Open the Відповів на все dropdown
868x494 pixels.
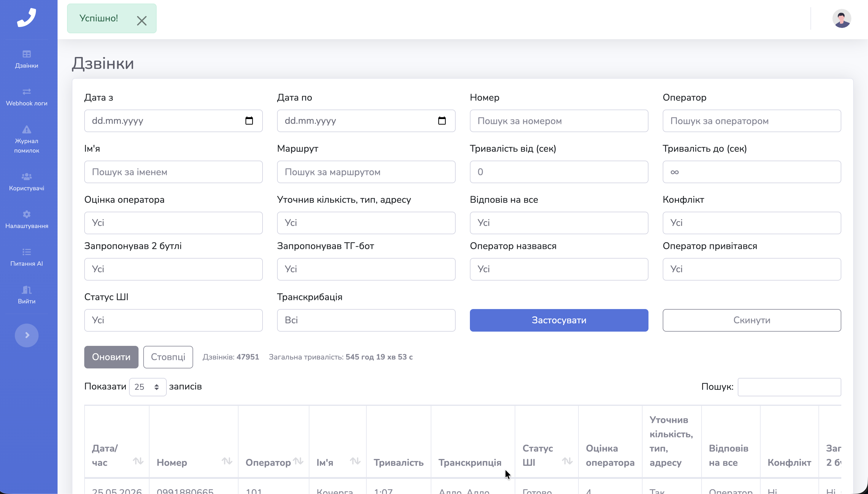coord(559,223)
